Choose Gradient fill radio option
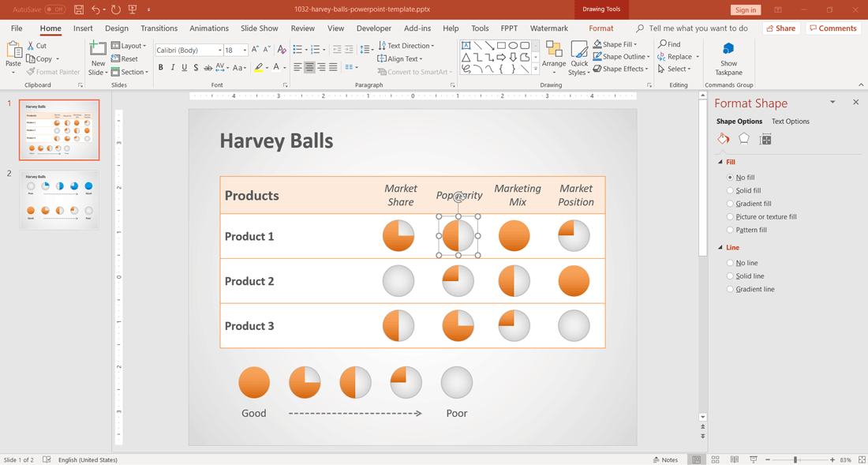The width and height of the screenshot is (868, 465). pos(730,204)
